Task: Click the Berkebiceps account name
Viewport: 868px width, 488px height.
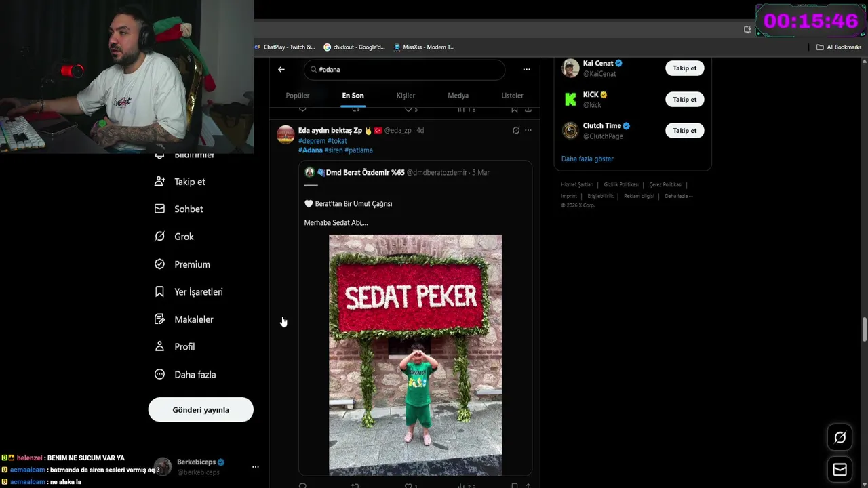Action: coord(197,462)
